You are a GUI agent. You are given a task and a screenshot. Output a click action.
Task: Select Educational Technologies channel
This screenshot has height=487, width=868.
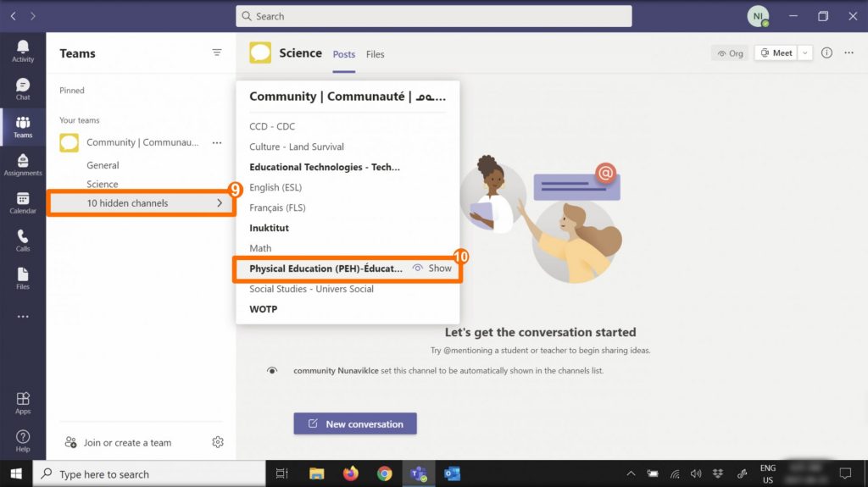pyautogui.click(x=325, y=167)
